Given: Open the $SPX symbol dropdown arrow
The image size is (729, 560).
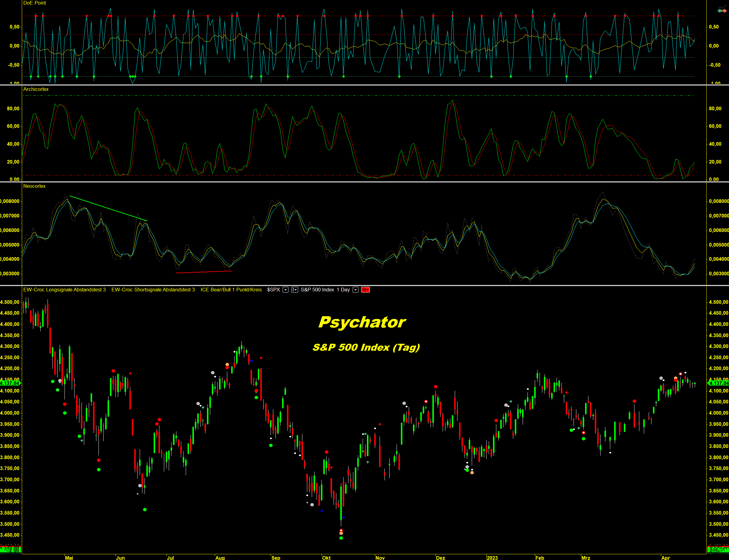Looking at the screenshot, I should pos(285,290).
